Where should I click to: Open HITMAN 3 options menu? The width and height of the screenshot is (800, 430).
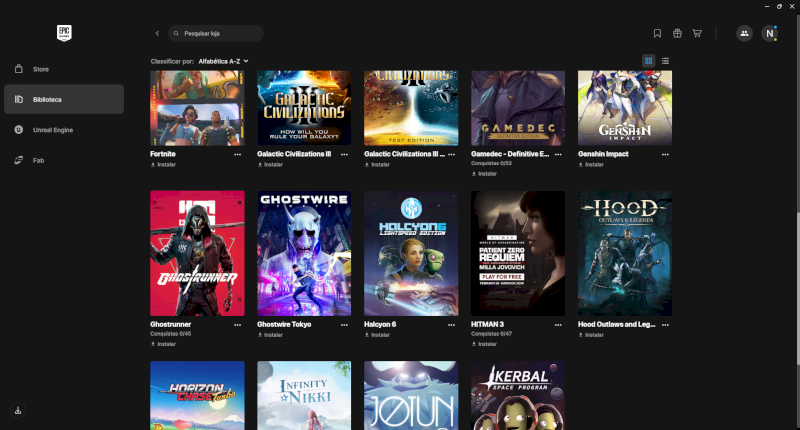pyautogui.click(x=558, y=324)
